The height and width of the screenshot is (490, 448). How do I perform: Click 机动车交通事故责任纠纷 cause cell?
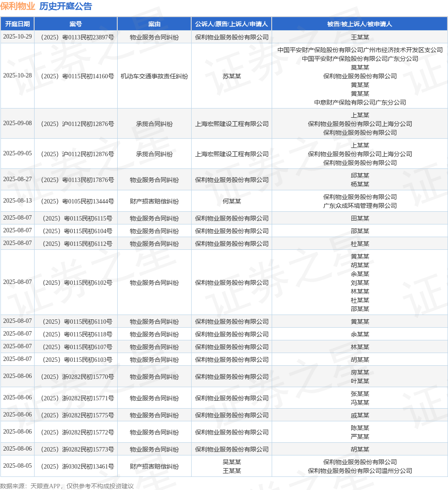(154, 76)
